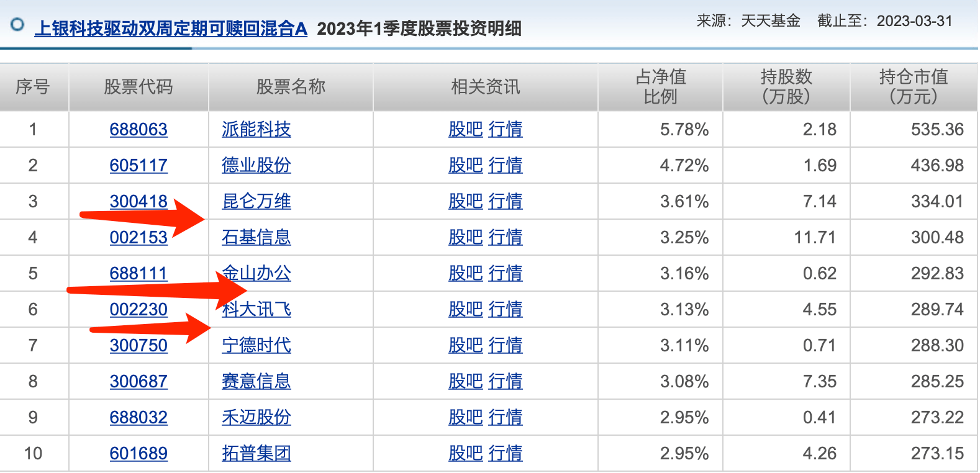Open the 宁德时代 stock name link

pos(256,346)
